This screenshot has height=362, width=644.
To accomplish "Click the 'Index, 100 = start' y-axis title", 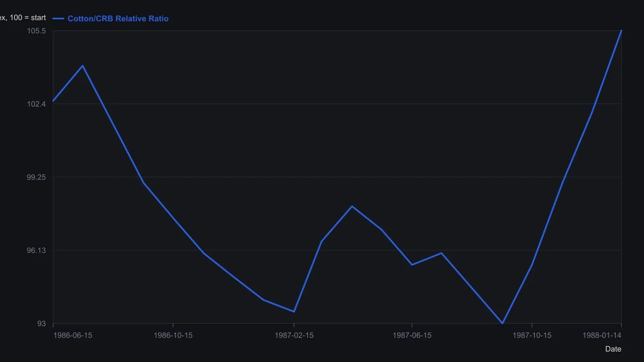I will (23, 17).
